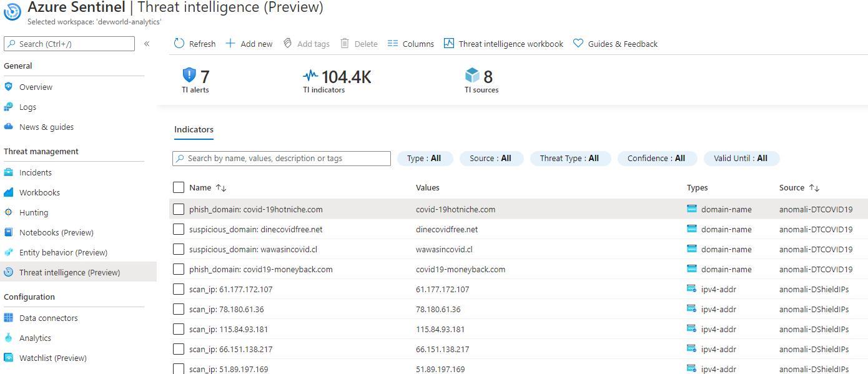The image size is (868, 374).
Task: Check the box for scan_ip: 61.177.172.107
Action: 179,289
